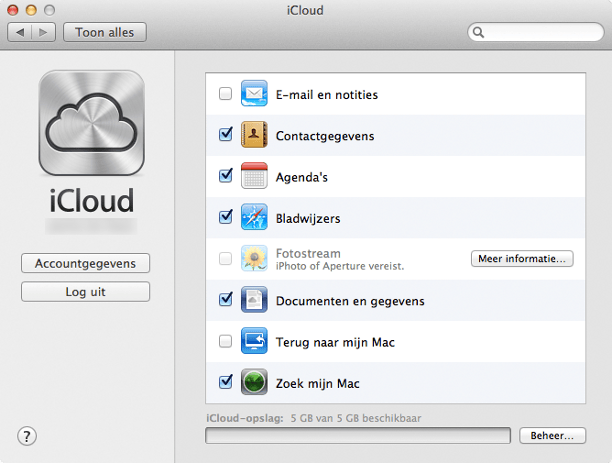Enable the E-mail en notities checkbox
Screen dimensions: 612x463
pyautogui.click(x=226, y=94)
